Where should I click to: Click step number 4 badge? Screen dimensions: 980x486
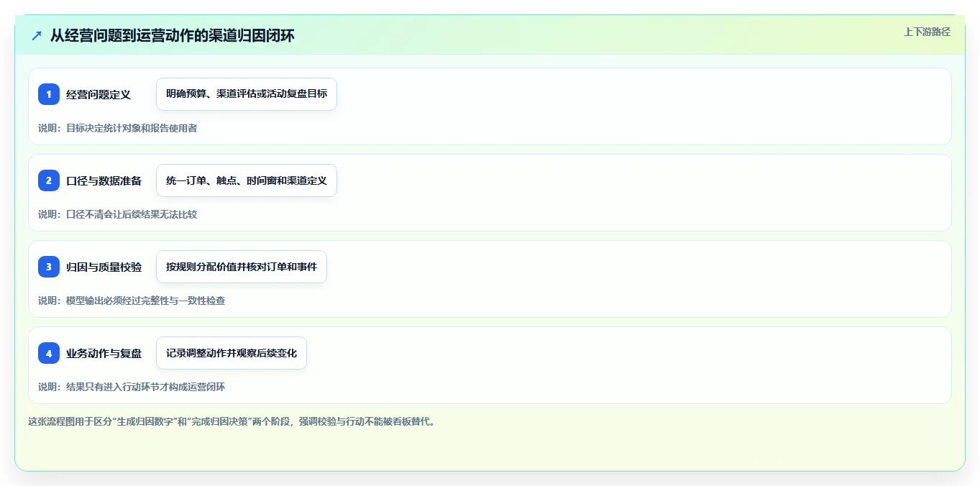(x=49, y=353)
